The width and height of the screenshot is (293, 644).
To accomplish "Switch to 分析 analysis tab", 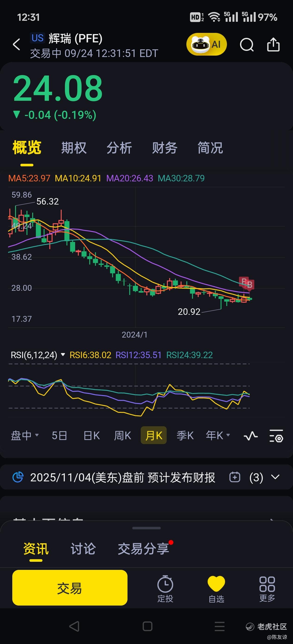I will [x=119, y=148].
